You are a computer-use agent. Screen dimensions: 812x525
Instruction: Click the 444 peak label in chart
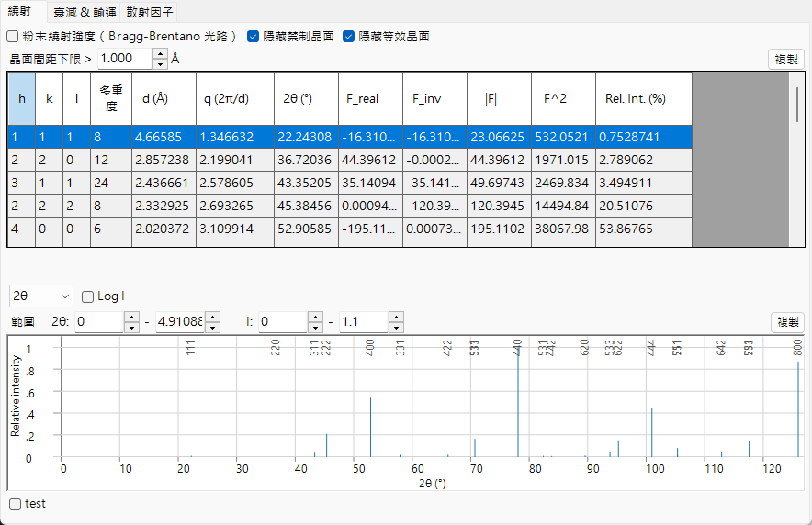(x=651, y=348)
